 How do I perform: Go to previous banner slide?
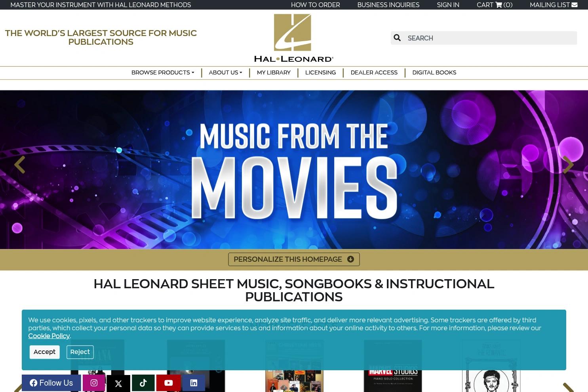point(19,165)
